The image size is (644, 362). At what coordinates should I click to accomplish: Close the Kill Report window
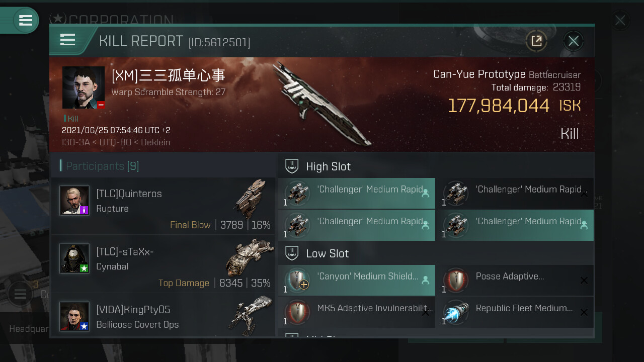point(573,41)
